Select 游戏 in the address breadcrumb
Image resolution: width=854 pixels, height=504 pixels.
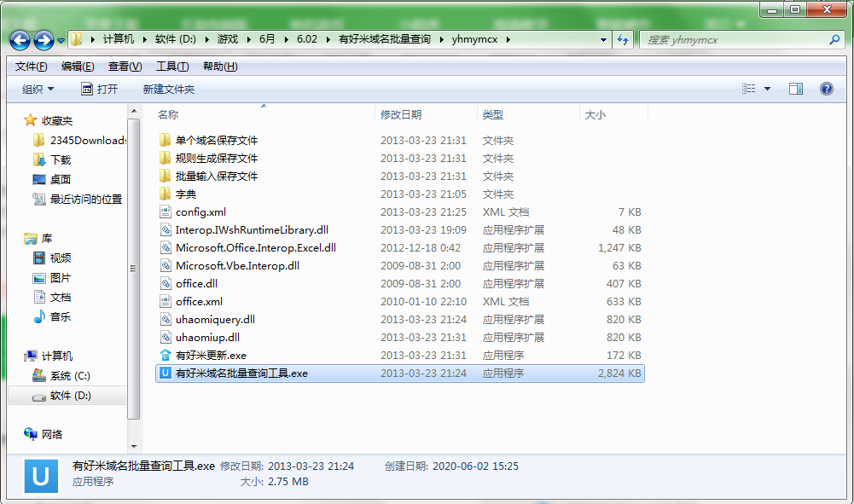[x=228, y=39]
